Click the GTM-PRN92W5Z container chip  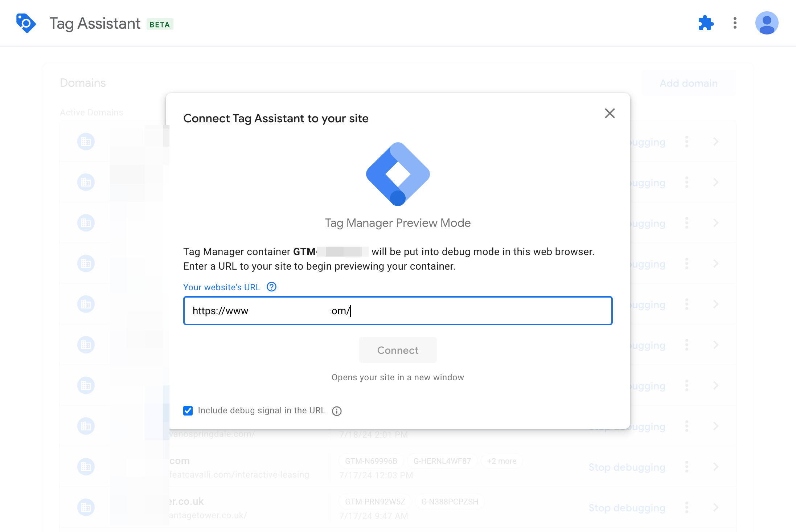(x=375, y=502)
